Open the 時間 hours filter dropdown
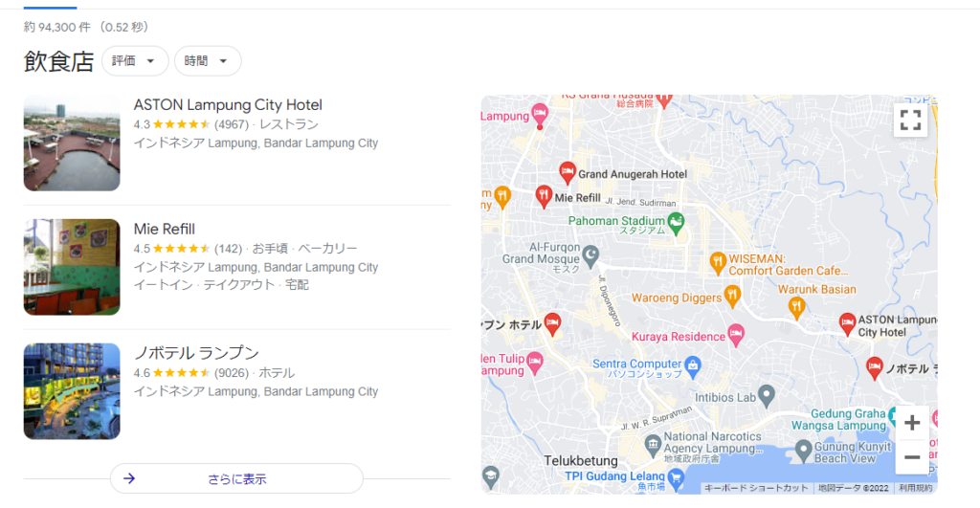Viewport: 980px width, 508px height. (208, 60)
